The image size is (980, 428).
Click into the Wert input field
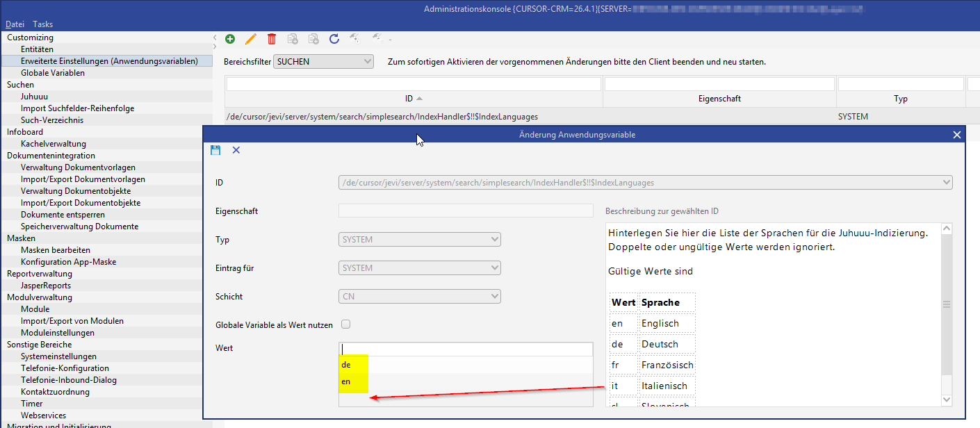point(466,349)
